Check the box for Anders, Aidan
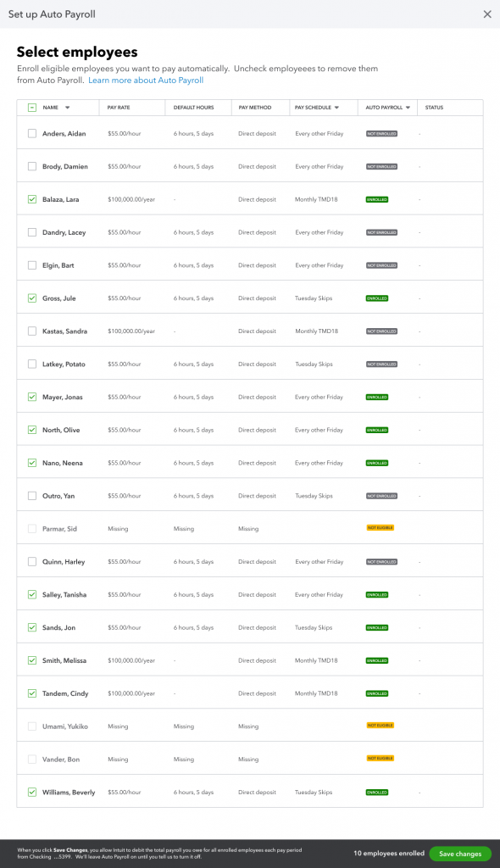500x868 pixels. [32, 133]
